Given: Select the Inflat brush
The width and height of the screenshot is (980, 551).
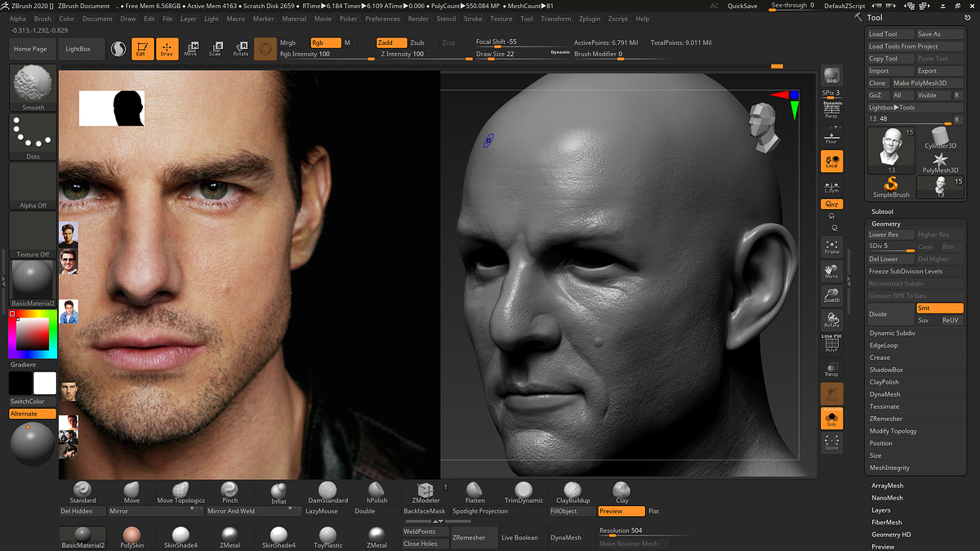Looking at the screenshot, I should [x=278, y=491].
